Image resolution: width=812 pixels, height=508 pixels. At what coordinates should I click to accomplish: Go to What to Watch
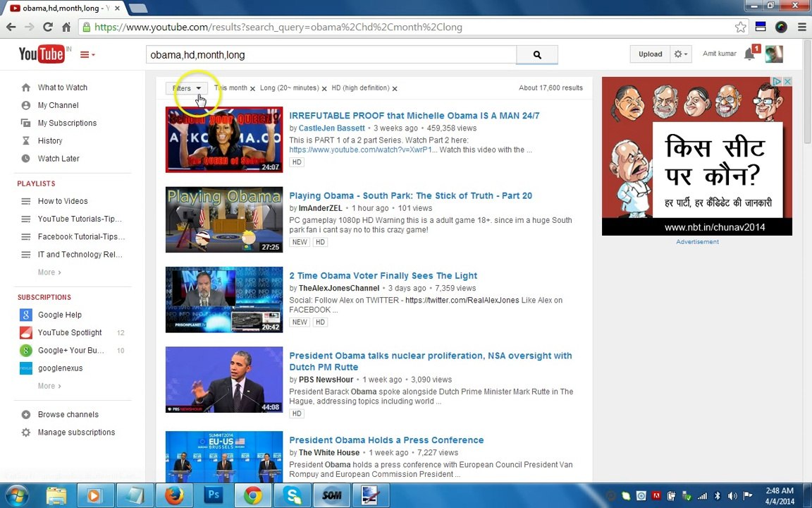(62, 87)
